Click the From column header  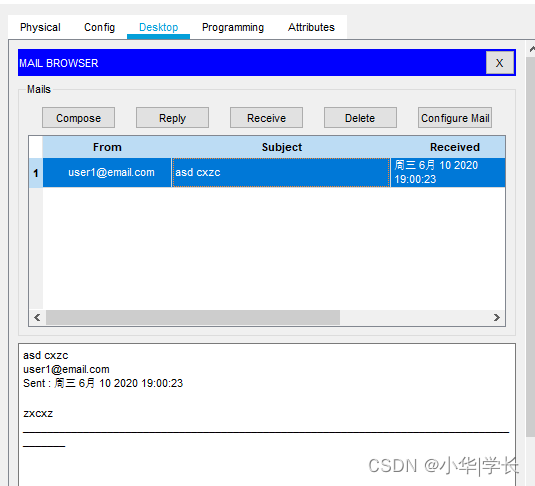tap(107, 147)
